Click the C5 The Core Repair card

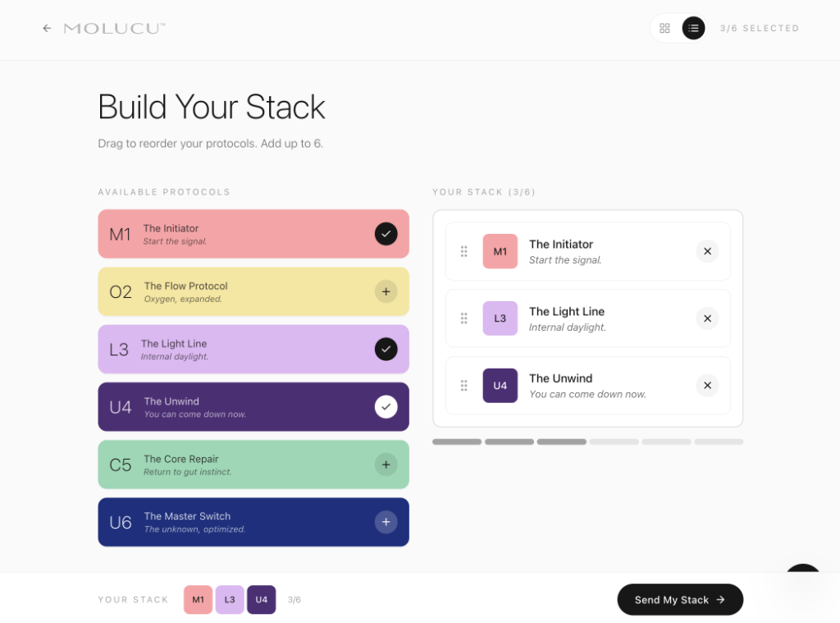point(253,465)
